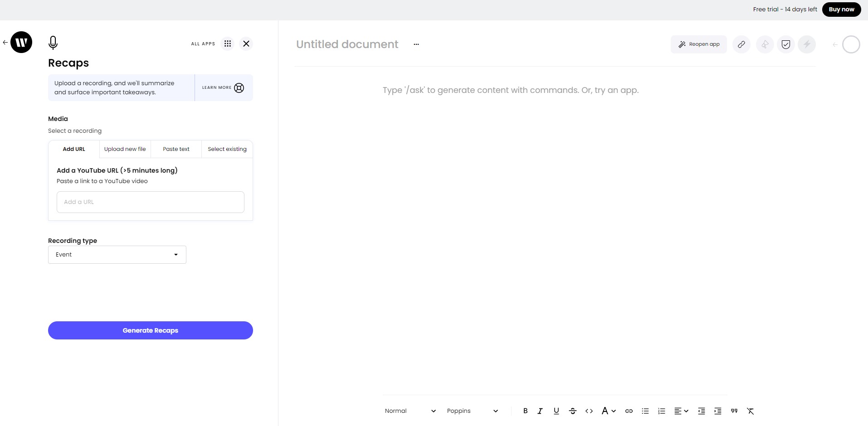Image resolution: width=868 pixels, height=426 pixels.
Task: Click the Add a YouTube URL heading
Action: click(117, 170)
